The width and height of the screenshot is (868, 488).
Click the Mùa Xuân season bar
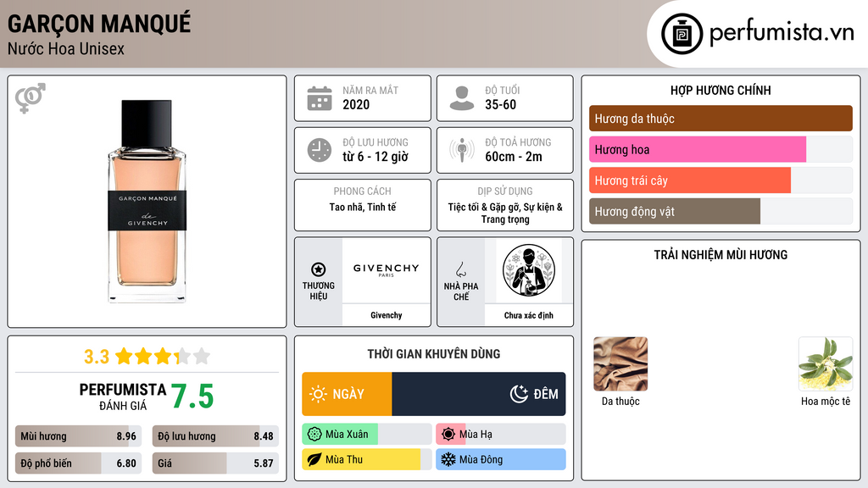[x=366, y=435]
